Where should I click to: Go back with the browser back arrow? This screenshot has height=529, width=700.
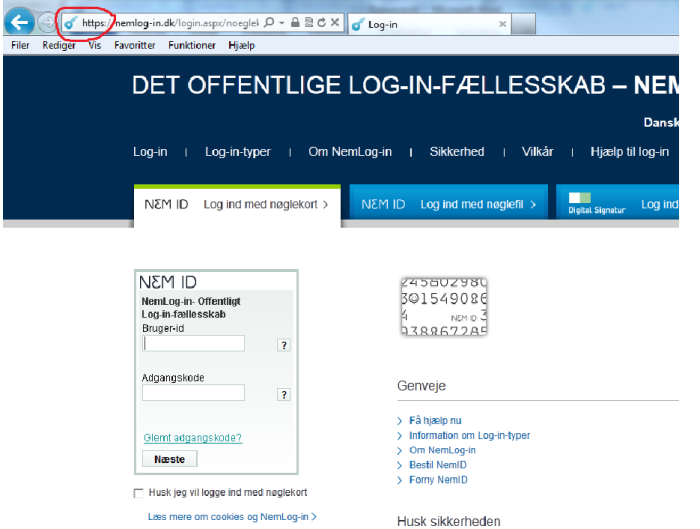click(x=19, y=22)
